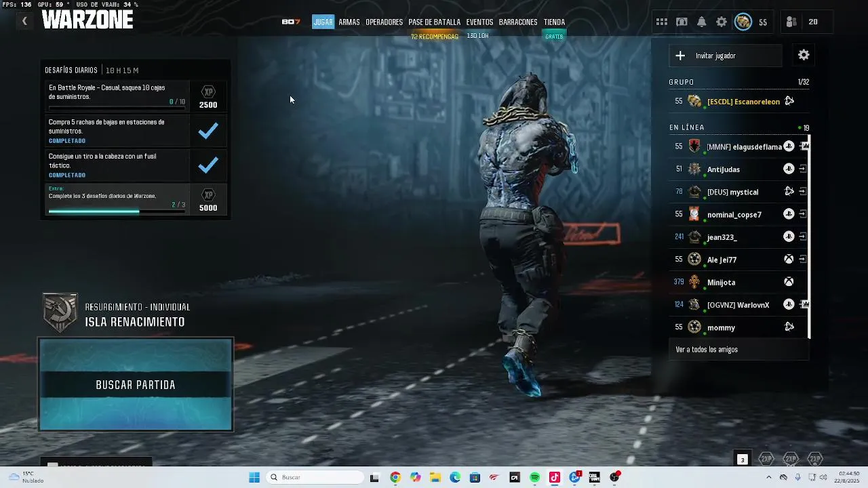Open the EVENTOS tab

[479, 22]
